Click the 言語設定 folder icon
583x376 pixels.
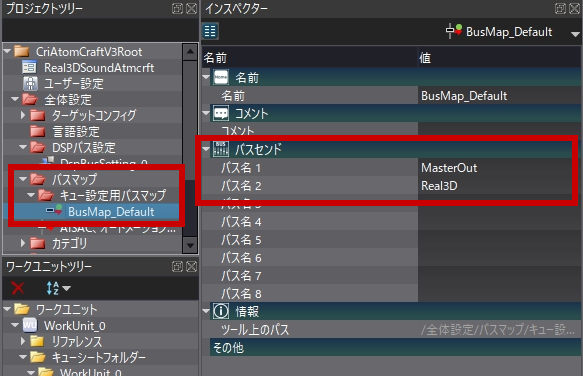(38, 131)
